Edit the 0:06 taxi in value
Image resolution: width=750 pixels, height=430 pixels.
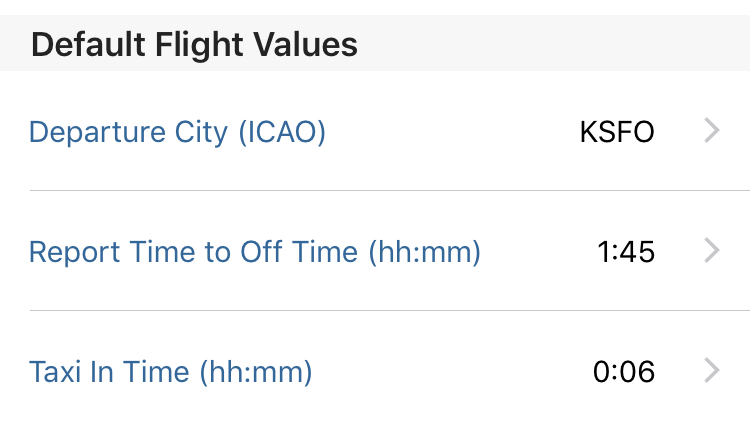coord(624,372)
